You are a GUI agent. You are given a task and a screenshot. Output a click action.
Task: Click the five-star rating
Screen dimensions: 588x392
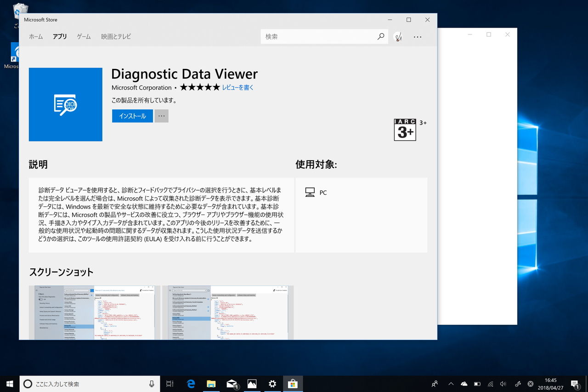(200, 87)
